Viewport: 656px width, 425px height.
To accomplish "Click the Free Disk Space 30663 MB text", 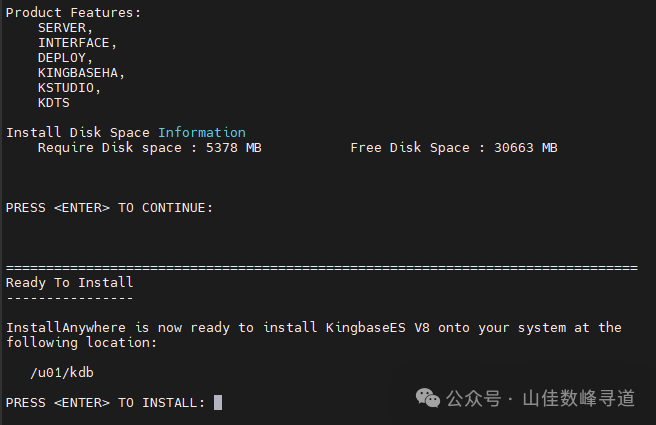I will [454, 147].
